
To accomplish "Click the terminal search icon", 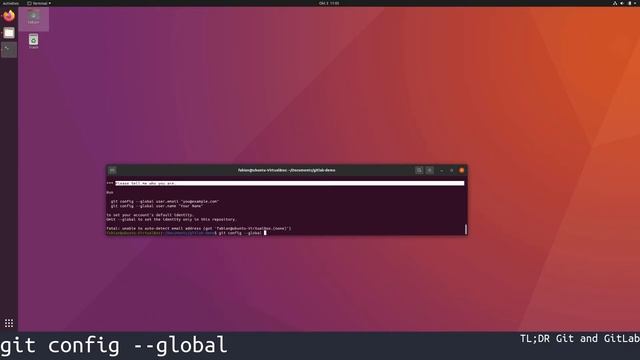I will (419, 170).
